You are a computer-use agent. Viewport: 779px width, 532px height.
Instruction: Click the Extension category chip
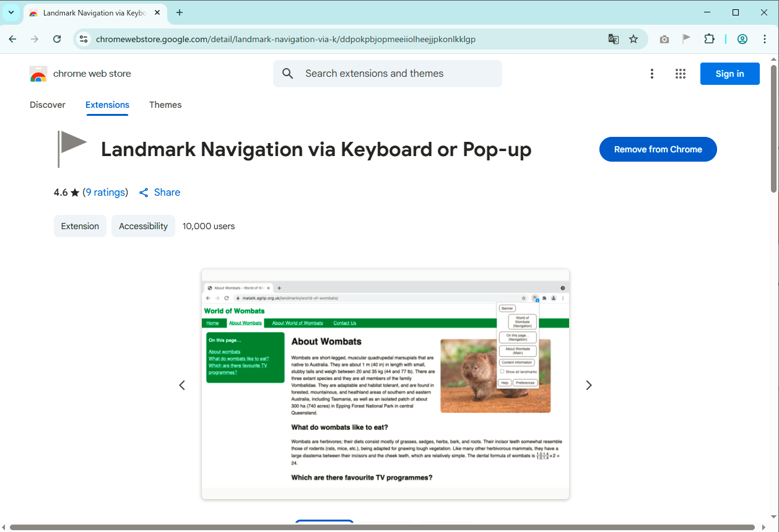click(x=80, y=226)
